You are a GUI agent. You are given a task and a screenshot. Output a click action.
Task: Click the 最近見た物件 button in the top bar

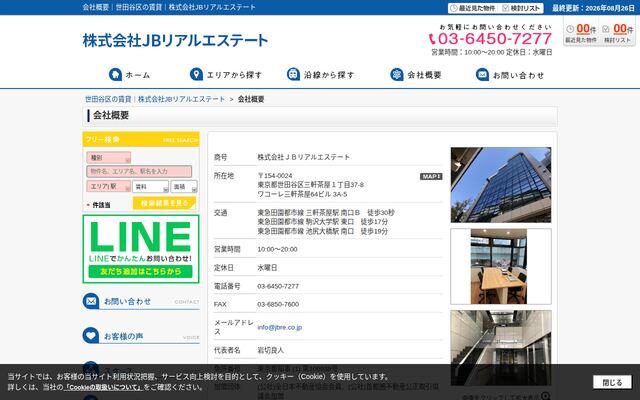473,8
